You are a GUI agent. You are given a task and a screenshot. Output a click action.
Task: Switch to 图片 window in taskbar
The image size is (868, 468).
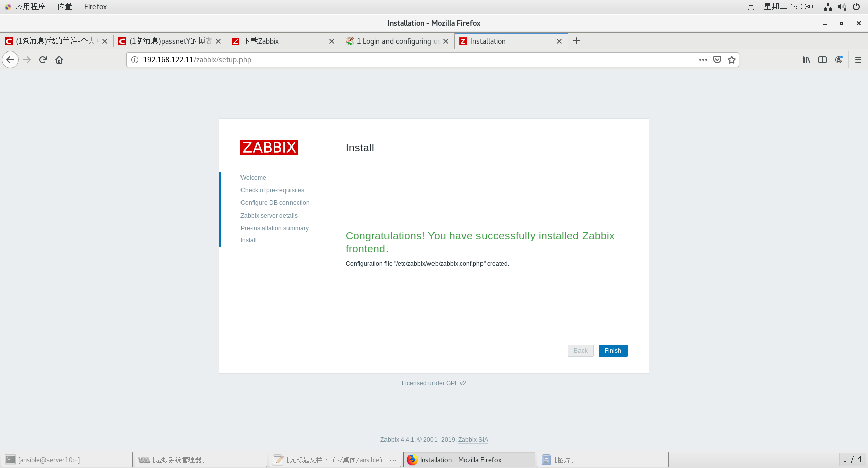coord(603,460)
